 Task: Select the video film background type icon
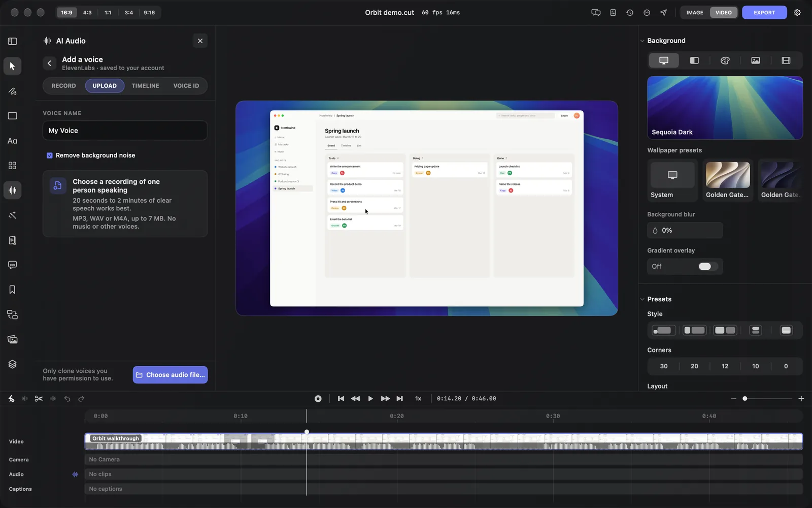pos(786,60)
